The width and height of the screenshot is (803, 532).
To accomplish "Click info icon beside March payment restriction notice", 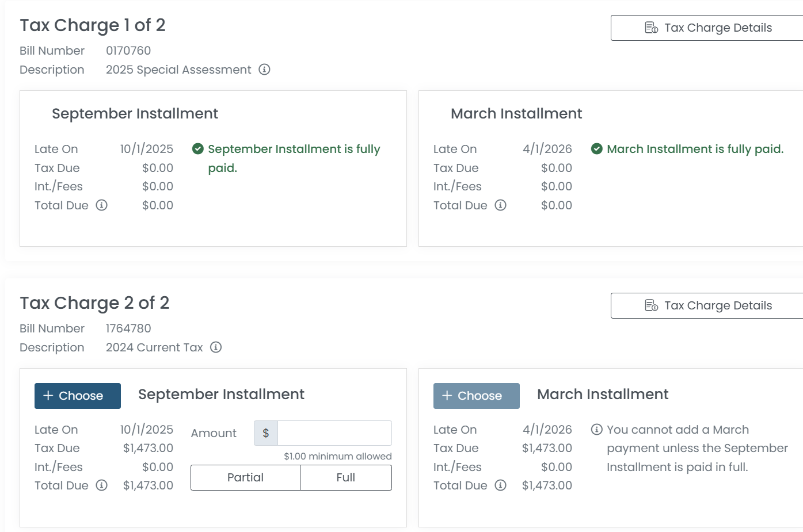I will pyautogui.click(x=597, y=430).
